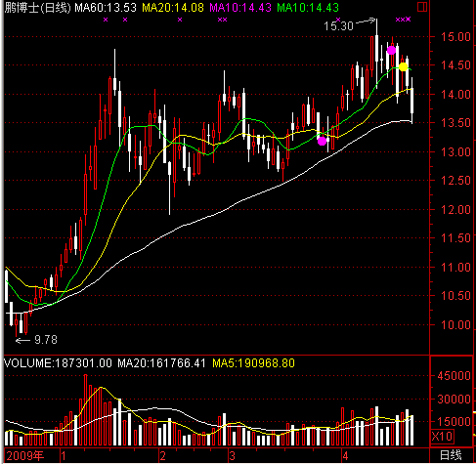Screen dimensions: 476x464
Task: Click the 13.50 price axis label
Action: pyautogui.click(x=455, y=123)
